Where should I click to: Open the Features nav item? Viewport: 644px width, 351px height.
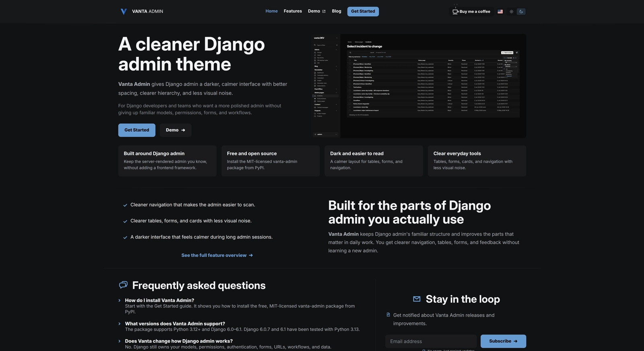click(293, 11)
